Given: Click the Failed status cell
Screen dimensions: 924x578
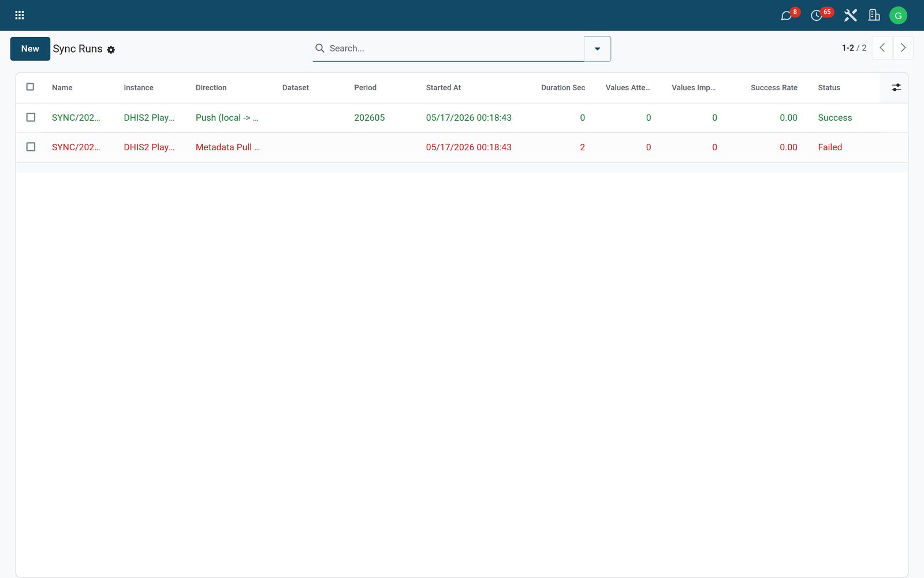Looking at the screenshot, I should 830,147.
